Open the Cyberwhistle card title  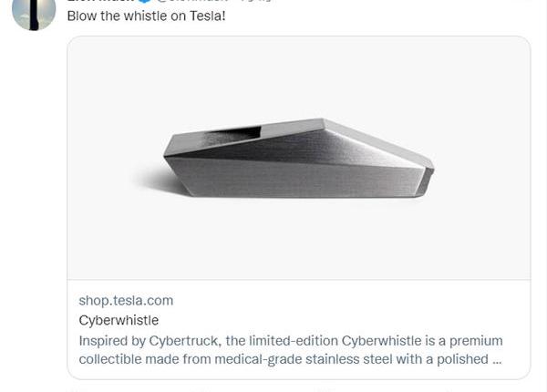click(x=119, y=320)
